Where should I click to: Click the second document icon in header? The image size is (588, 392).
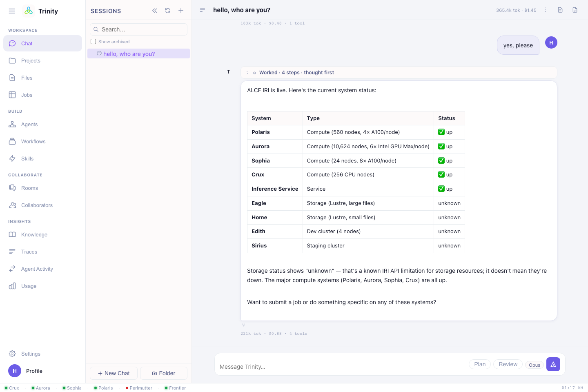coord(575,10)
